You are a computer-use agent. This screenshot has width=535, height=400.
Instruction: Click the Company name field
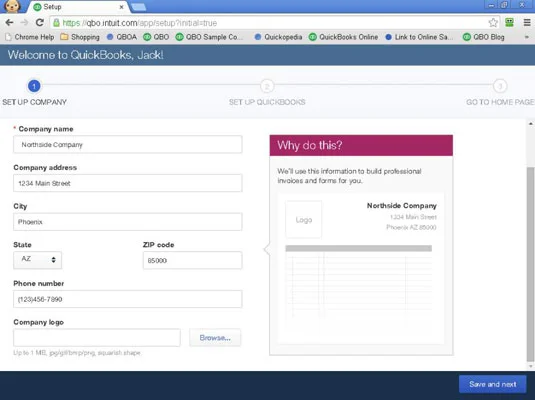128,144
